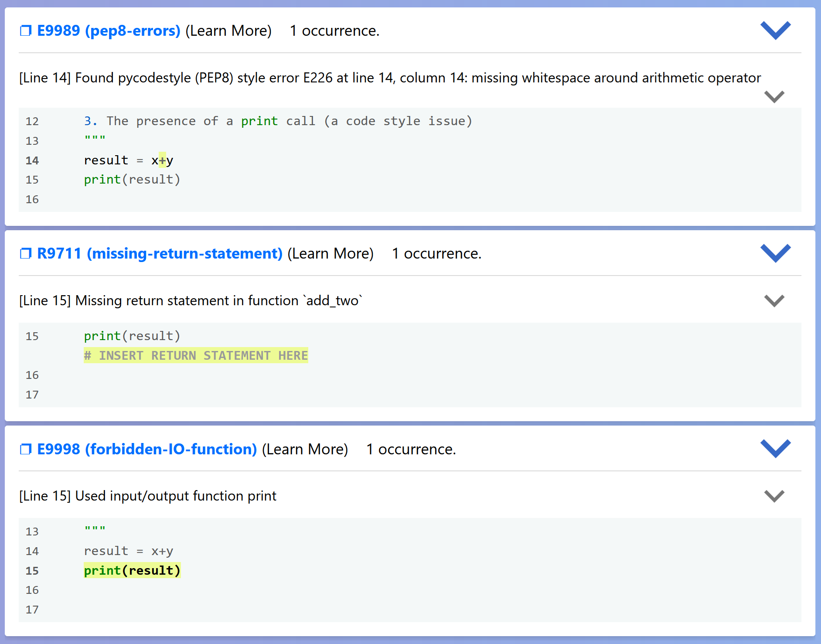The height and width of the screenshot is (644, 821).
Task: Click 'result = x+y' line in E9998 snippet
Action: point(129,551)
